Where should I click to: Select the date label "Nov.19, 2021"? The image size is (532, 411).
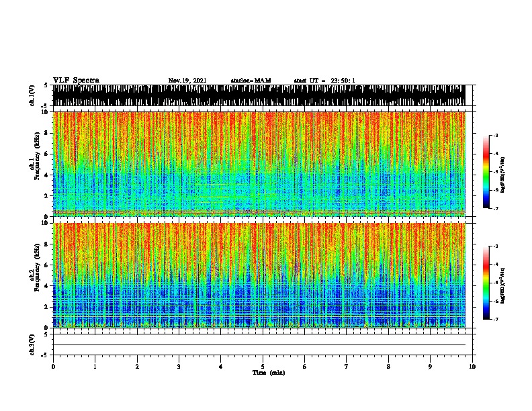coord(187,81)
